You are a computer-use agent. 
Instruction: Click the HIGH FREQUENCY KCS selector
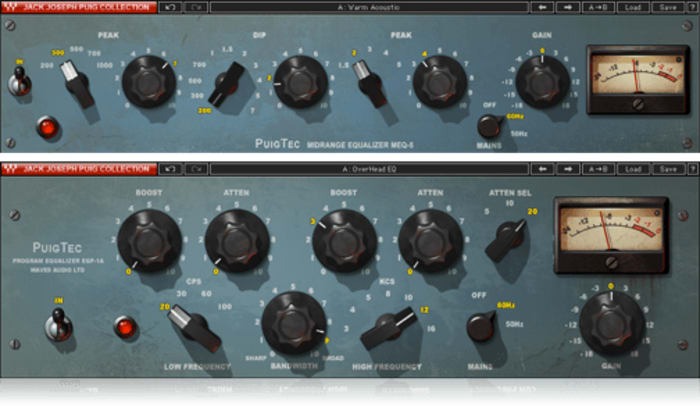tap(388, 327)
